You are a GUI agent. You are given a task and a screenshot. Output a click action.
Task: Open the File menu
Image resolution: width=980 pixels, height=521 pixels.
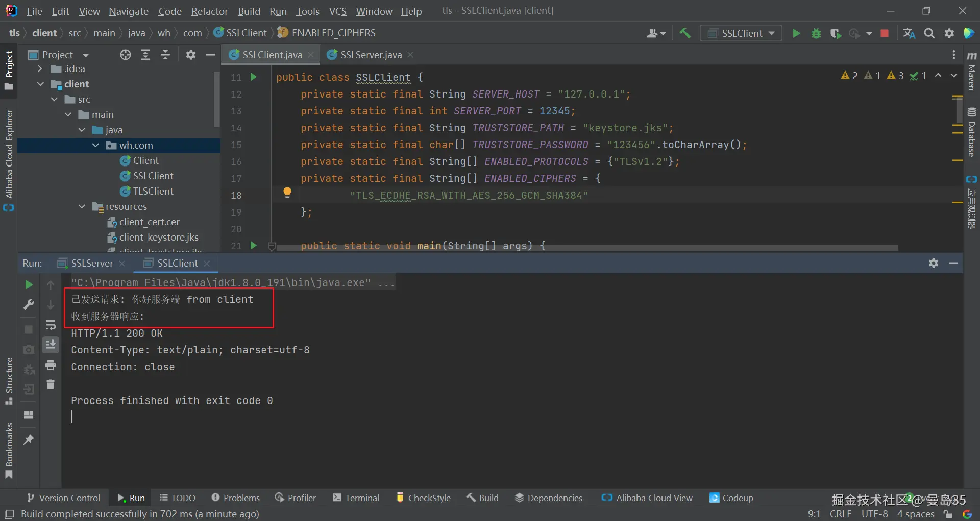pyautogui.click(x=34, y=11)
